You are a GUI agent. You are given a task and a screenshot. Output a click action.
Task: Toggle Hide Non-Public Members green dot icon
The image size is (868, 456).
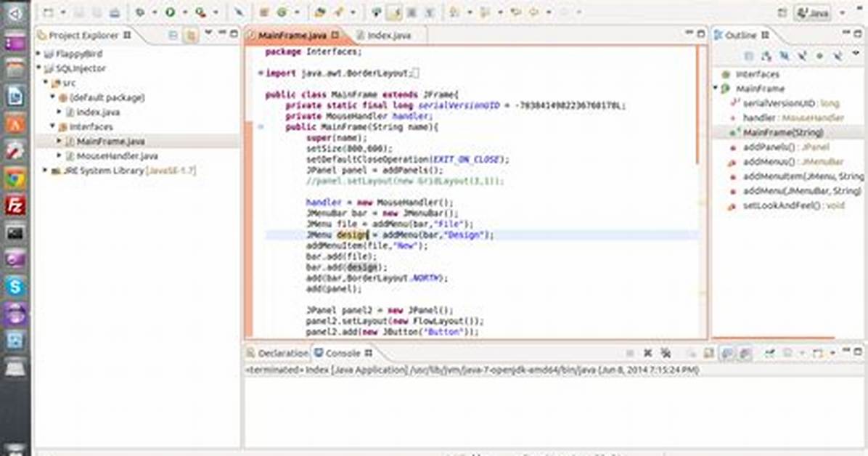820,55
